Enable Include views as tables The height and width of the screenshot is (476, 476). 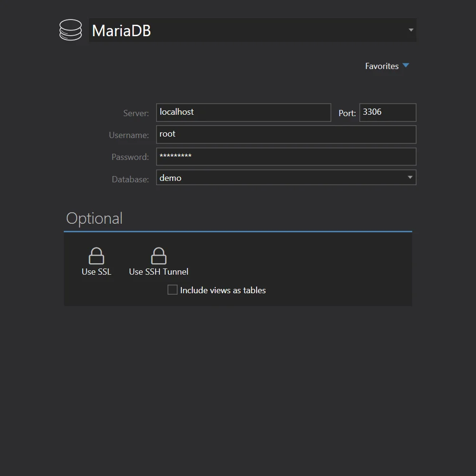[x=172, y=289]
